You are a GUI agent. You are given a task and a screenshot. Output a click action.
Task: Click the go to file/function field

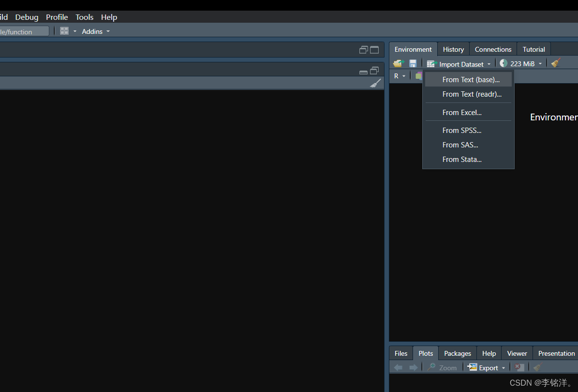(24, 31)
